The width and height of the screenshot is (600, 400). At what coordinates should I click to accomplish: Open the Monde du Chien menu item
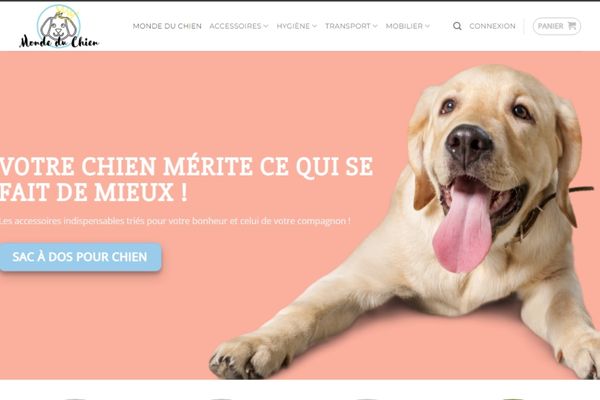point(167,26)
